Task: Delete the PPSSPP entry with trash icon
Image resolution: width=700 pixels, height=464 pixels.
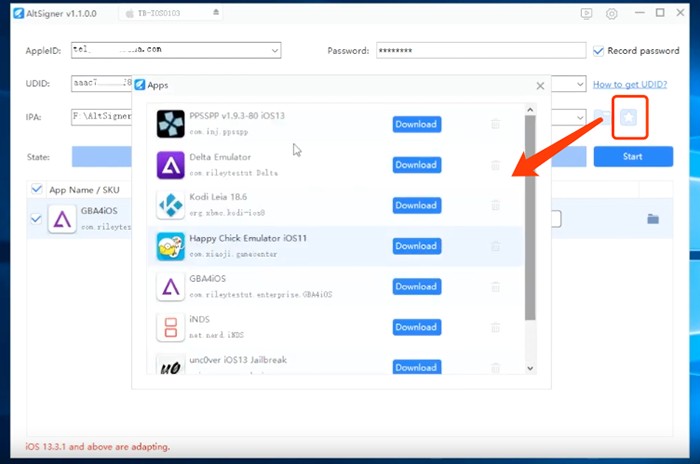Action: click(495, 124)
